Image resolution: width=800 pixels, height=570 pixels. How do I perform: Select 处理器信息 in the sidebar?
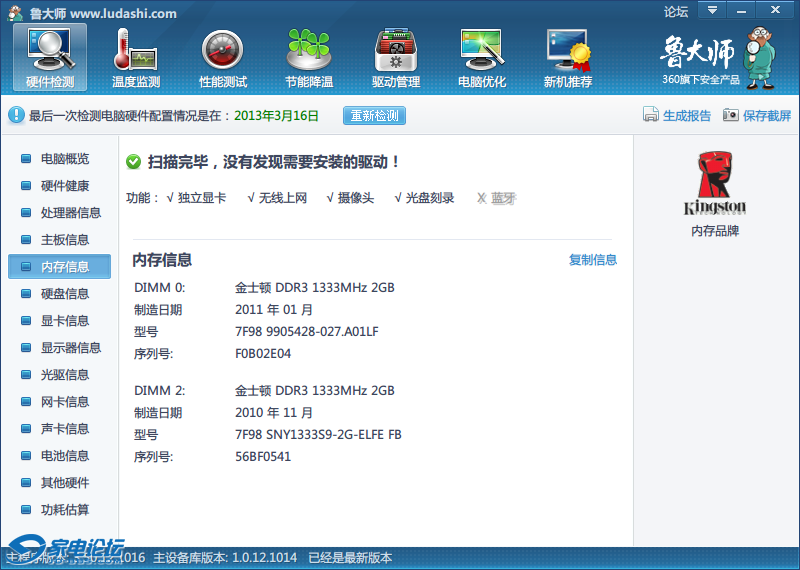click(x=70, y=213)
